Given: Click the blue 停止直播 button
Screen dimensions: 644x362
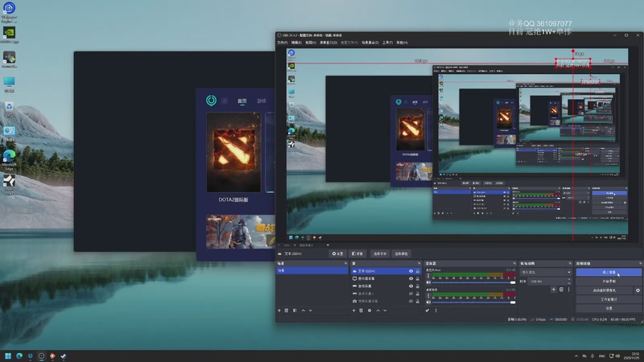Looking at the screenshot, I should [609, 272].
